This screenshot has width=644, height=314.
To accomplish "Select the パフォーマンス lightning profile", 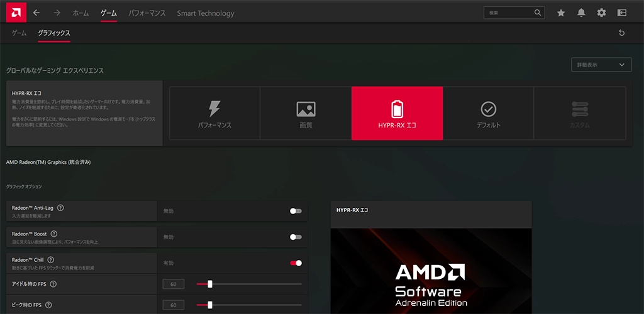I will click(x=214, y=113).
